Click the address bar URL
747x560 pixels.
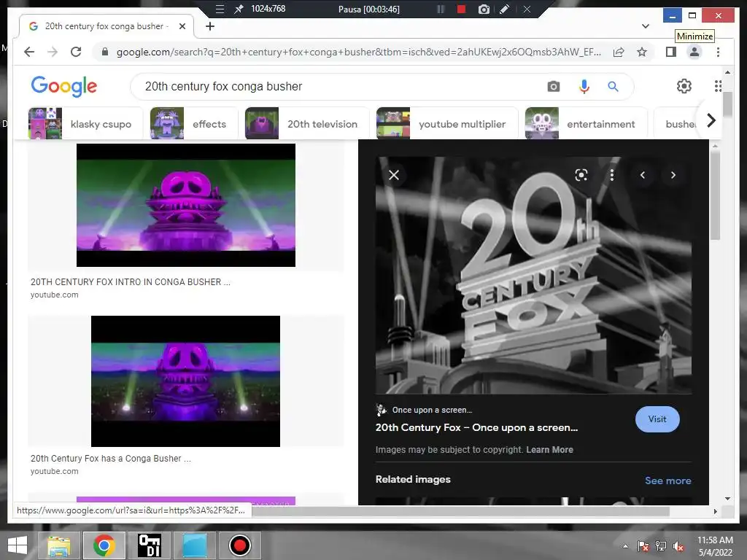click(x=358, y=52)
